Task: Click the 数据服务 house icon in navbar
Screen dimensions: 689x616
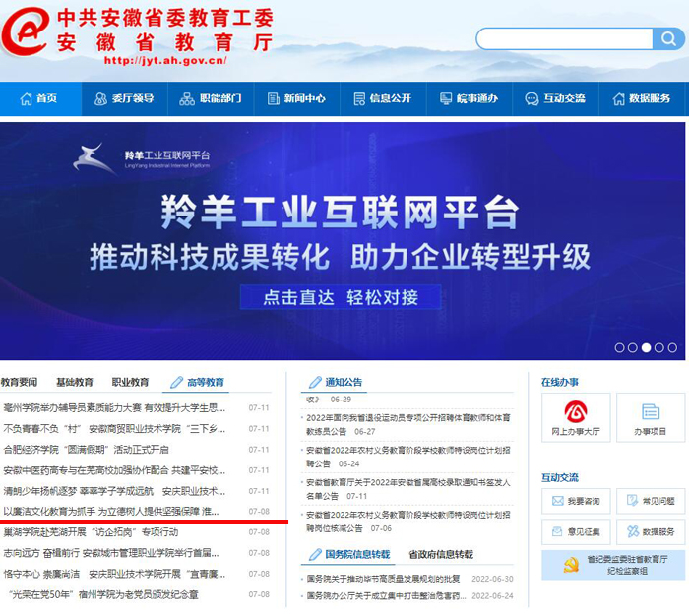Action: pos(619,98)
